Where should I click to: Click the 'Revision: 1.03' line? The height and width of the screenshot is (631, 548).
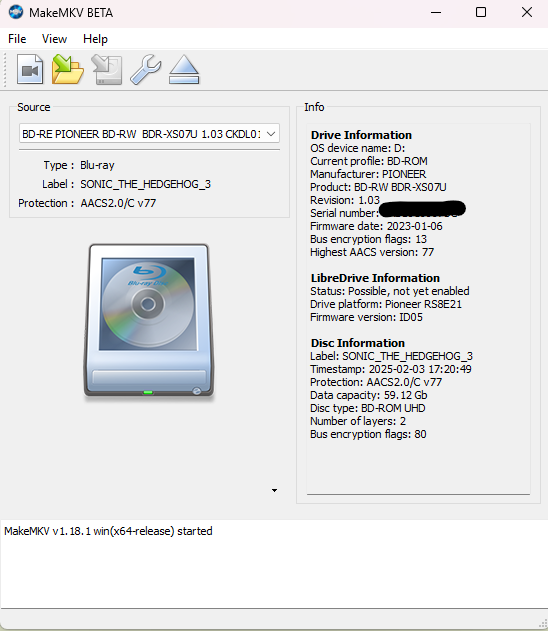[x=345, y=200]
